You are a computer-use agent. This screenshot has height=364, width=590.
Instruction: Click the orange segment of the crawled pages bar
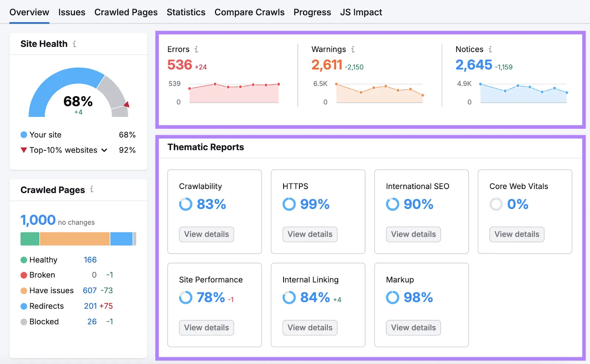click(x=74, y=238)
